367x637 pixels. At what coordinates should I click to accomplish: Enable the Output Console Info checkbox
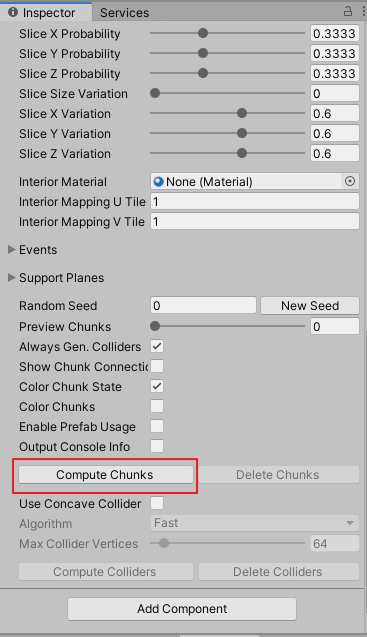tap(157, 446)
